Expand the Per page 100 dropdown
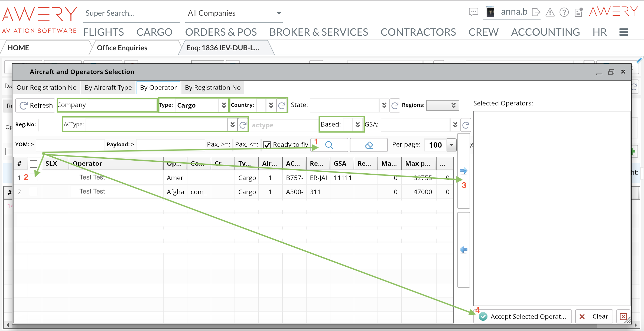 coord(451,145)
